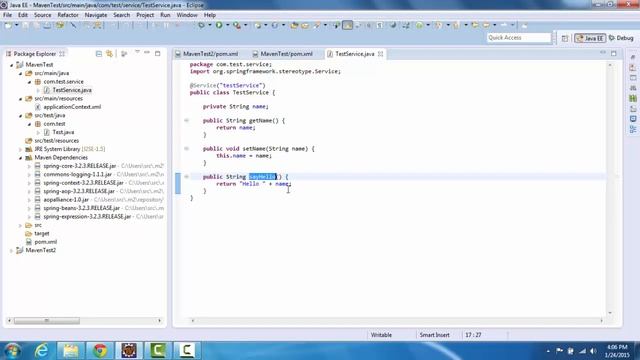Screen dimensions: 640x360
Task: Click the editor horizontal scrollbar right arrow
Action: [x=601, y=321]
